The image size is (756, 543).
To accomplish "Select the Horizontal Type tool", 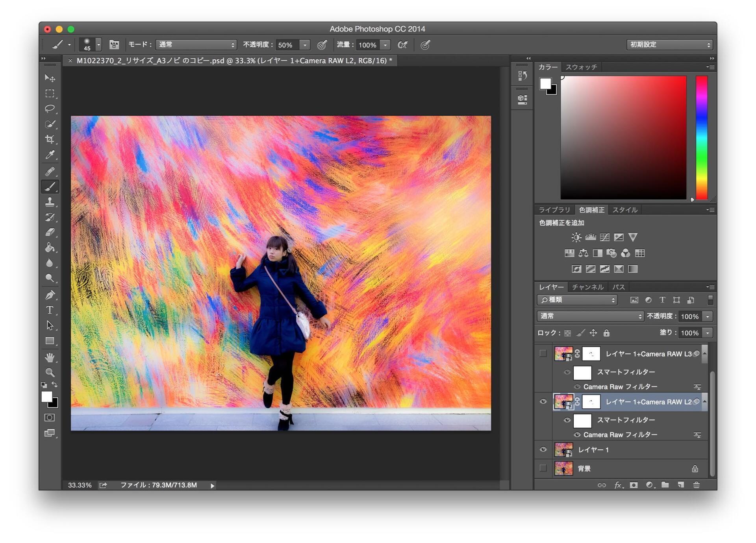I will (x=50, y=310).
